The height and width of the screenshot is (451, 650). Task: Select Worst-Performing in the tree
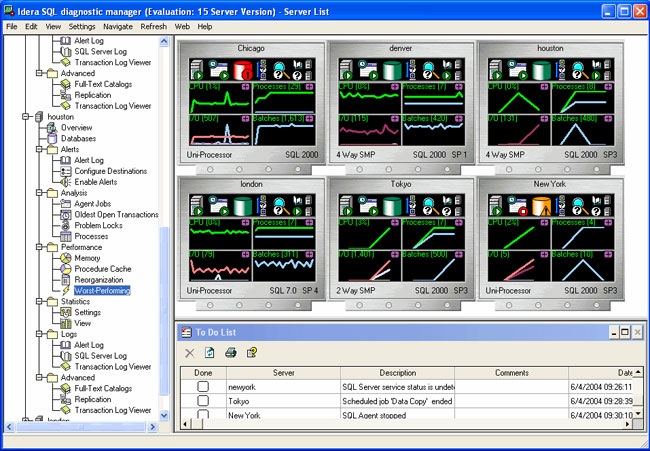point(102,291)
